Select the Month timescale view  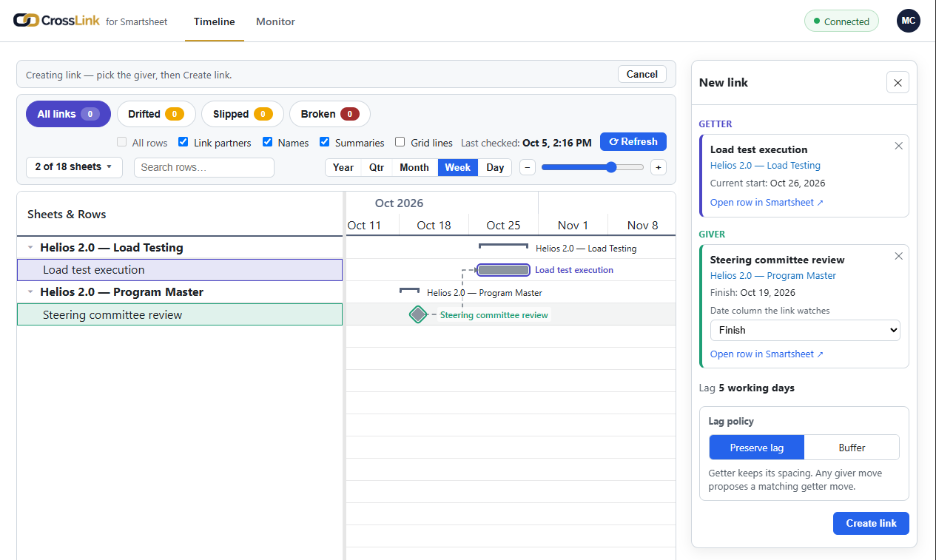click(414, 167)
